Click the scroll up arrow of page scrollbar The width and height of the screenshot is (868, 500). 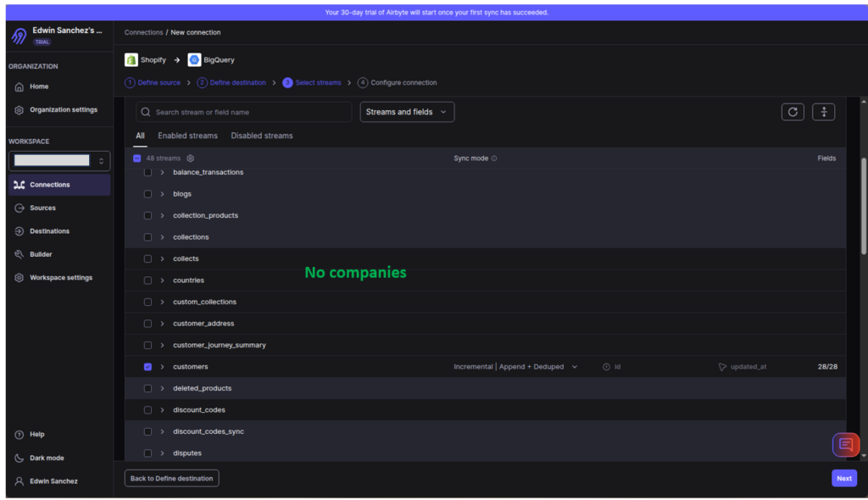point(864,102)
